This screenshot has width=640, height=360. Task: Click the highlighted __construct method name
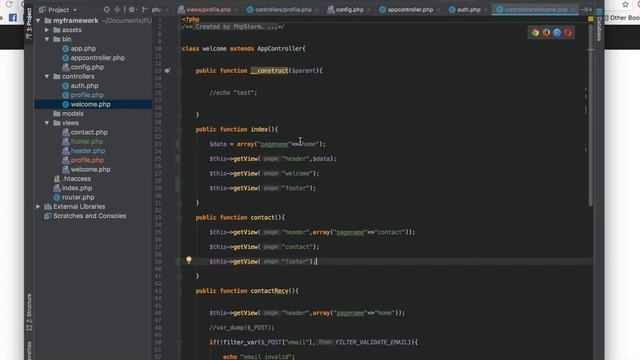[269, 71]
